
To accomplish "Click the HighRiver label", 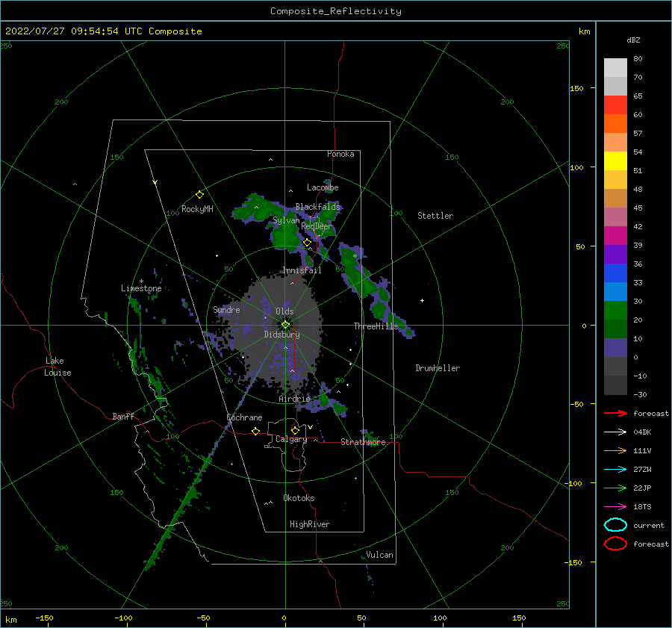I will click(x=310, y=524).
